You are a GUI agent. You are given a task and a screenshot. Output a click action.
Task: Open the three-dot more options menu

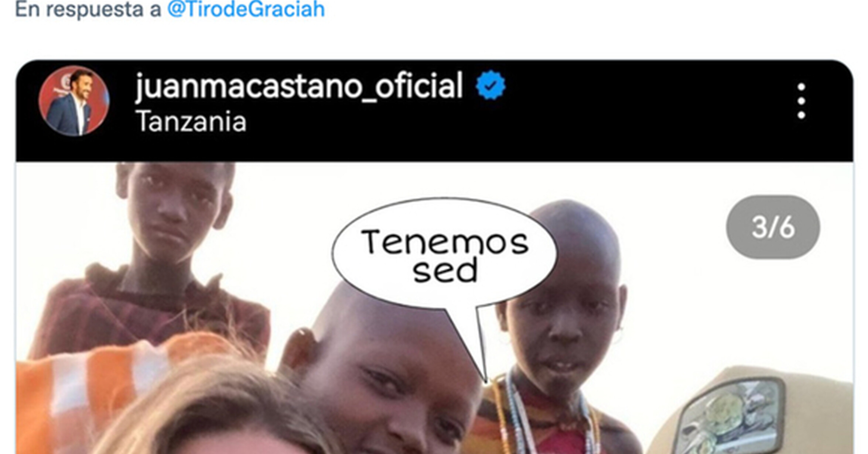[x=801, y=101]
